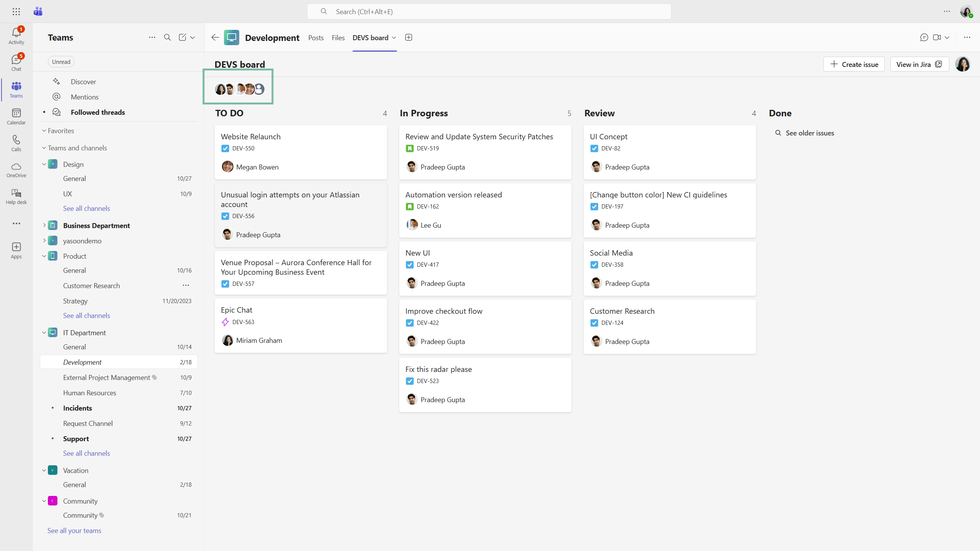Viewport: 980px width, 551px height.
Task: Click the DEV-82 task checkbox icon
Action: tap(594, 148)
